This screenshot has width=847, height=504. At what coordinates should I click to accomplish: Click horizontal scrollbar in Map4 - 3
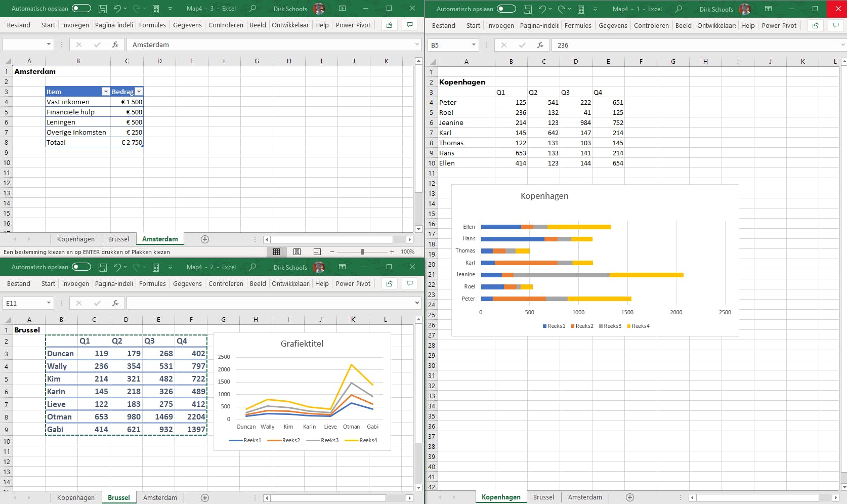[x=331, y=239]
